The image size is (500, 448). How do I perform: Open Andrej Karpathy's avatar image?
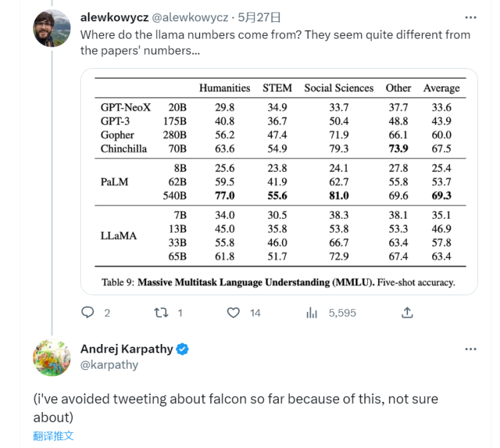(x=51, y=358)
